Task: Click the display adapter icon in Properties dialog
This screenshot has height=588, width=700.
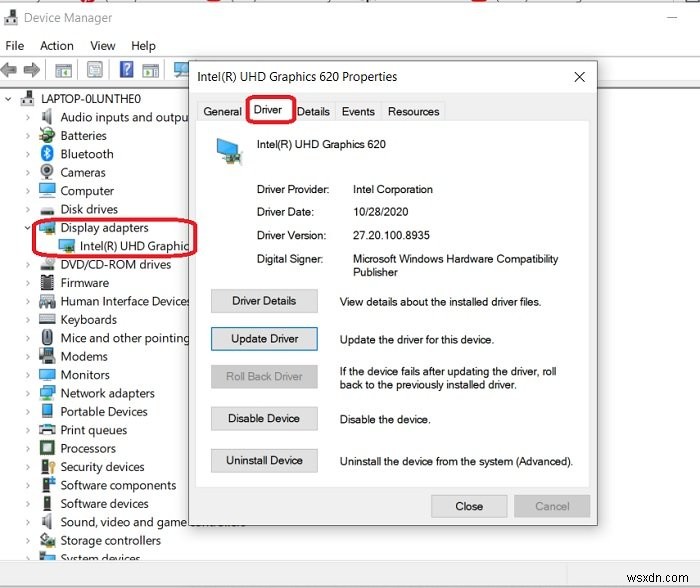Action: [229, 152]
